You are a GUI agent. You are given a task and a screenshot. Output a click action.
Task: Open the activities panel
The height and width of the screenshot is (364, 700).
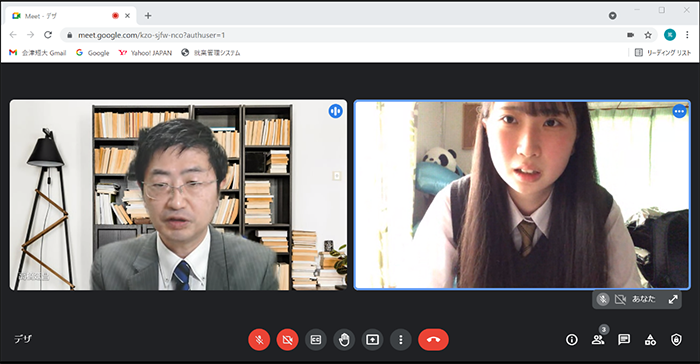click(x=650, y=340)
